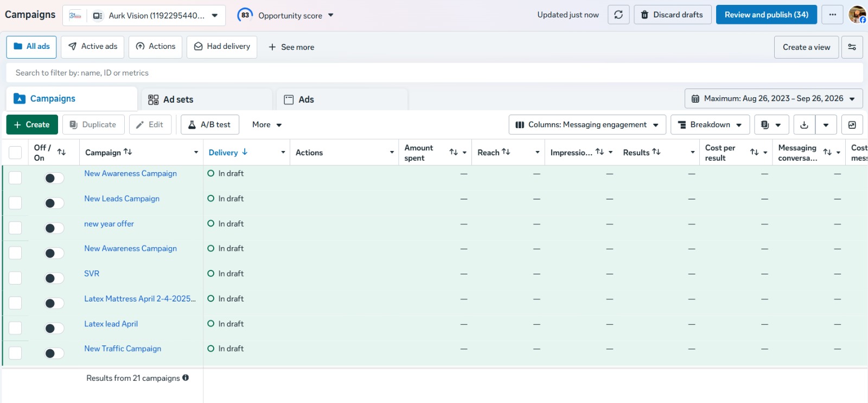Viewport: 868px width, 403px height.
Task: Toggle New Awareness Campaign first row switch
Action: coord(54,178)
